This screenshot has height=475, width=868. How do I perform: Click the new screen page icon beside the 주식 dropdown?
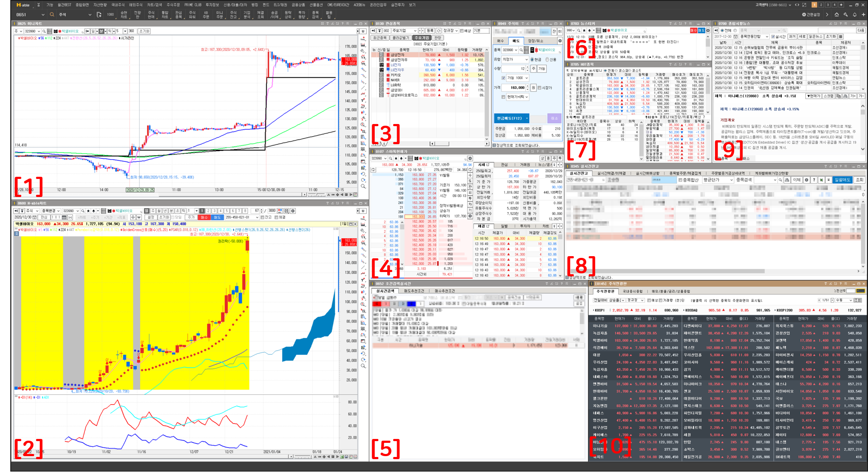[x=99, y=15]
